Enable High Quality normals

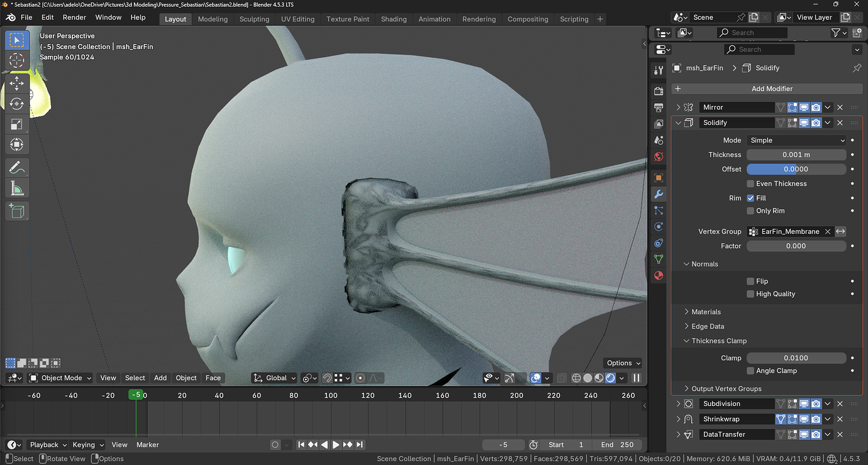point(750,293)
